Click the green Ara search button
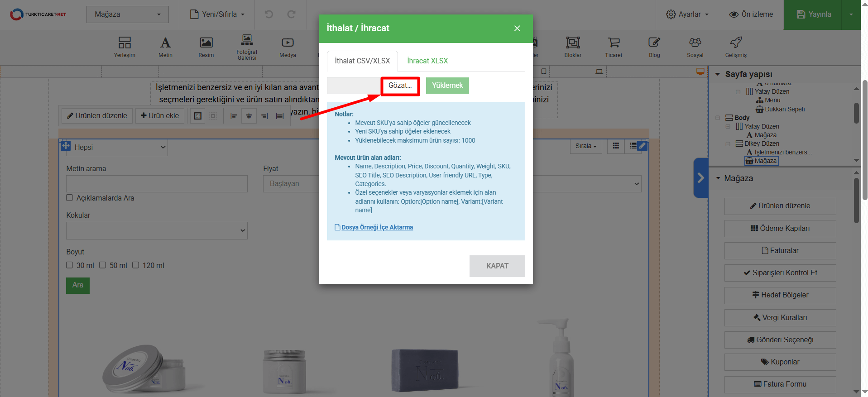This screenshot has height=397, width=868. point(78,285)
